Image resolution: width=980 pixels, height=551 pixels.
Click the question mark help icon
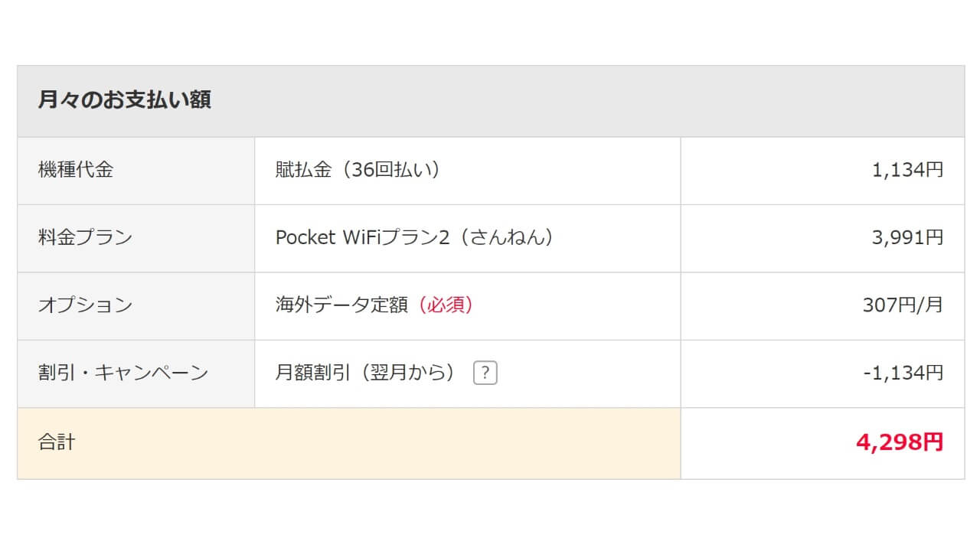pos(485,373)
